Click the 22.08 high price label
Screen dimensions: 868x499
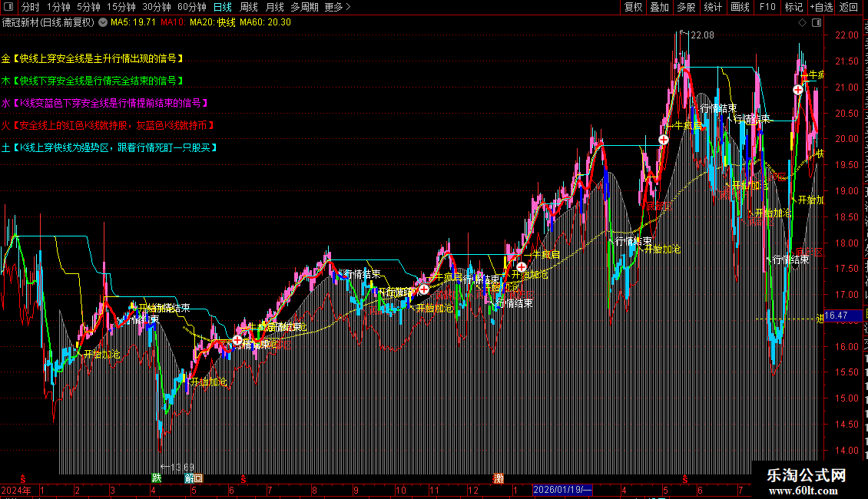click(702, 35)
